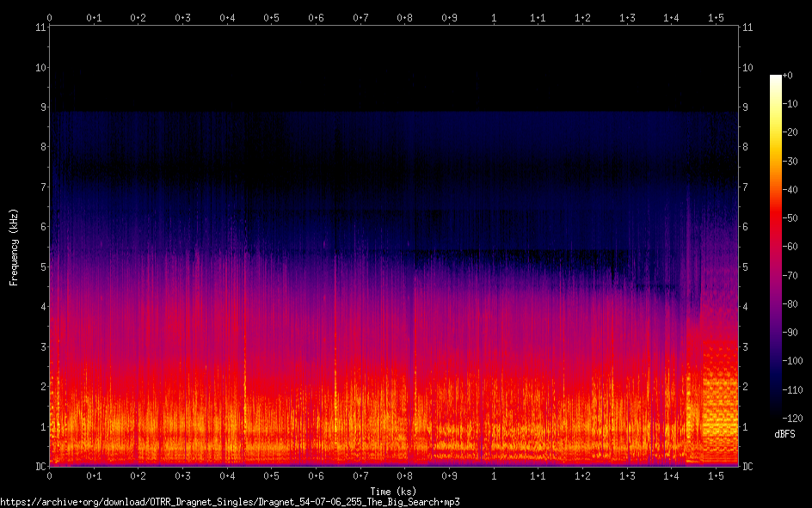Click the 0.5 tick on bottom time axis
Viewport: 812px width, 508px height.
click(x=271, y=475)
